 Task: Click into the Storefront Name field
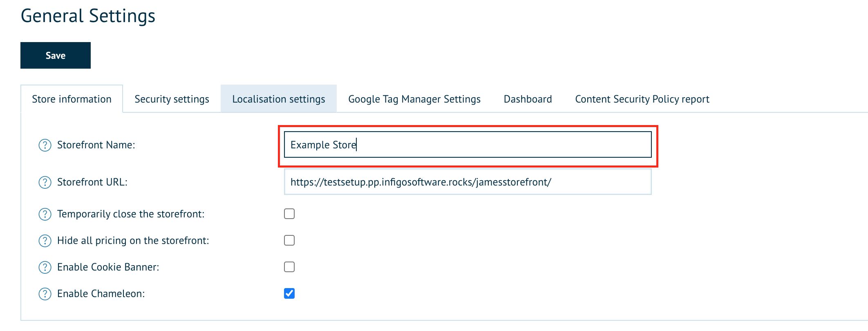click(468, 145)
